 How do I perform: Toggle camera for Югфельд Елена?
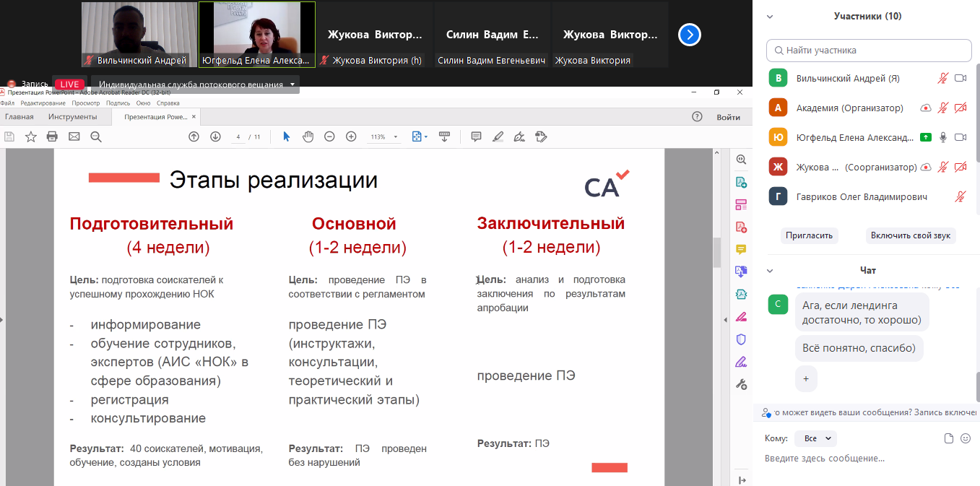click(x=961, y=137)
